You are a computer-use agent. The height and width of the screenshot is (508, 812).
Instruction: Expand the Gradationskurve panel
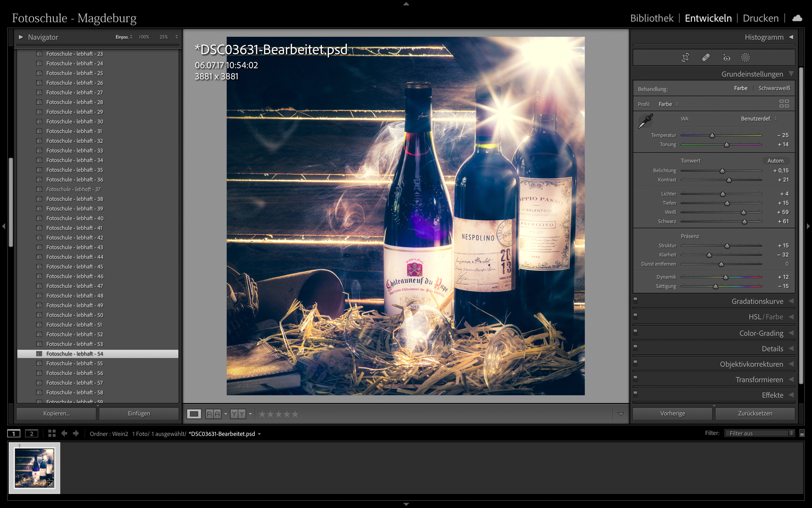click(791, 301)
